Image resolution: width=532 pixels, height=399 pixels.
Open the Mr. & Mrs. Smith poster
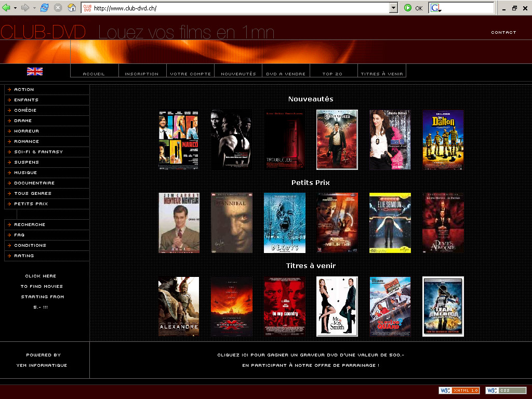pyautogui.click(x=337, y=307)
